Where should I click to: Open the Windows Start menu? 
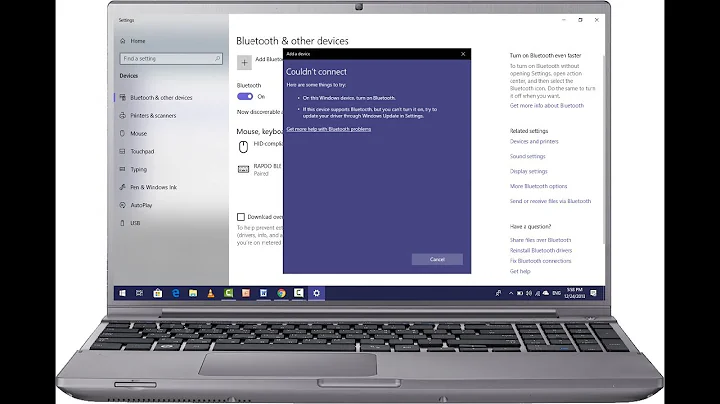pyautogui.click(x=123, y=293)
